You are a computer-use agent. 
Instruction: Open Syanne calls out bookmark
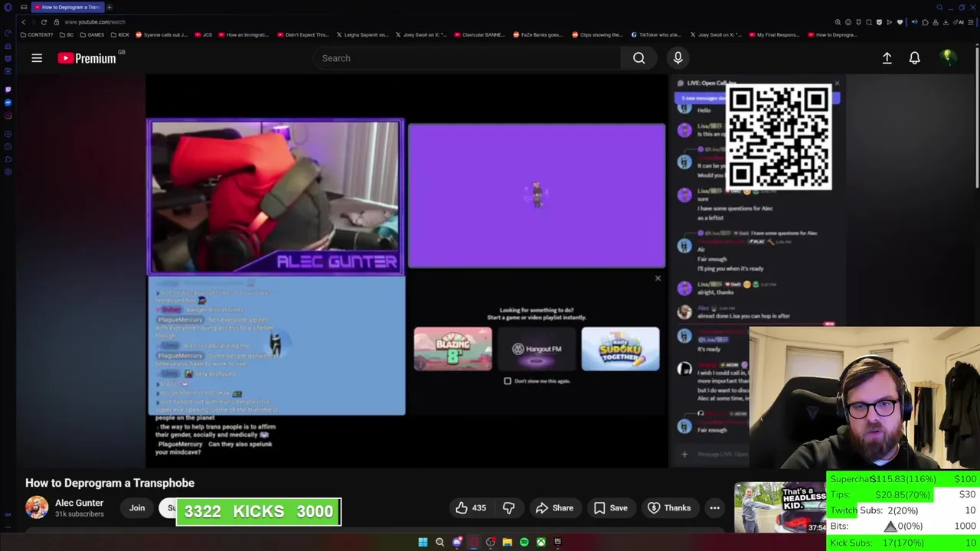[x=162, y=34]
